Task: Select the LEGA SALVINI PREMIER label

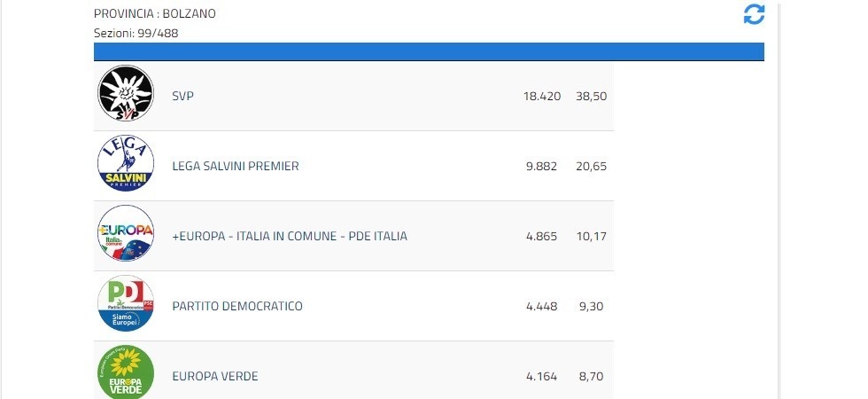Action: (x=236, y=166)
